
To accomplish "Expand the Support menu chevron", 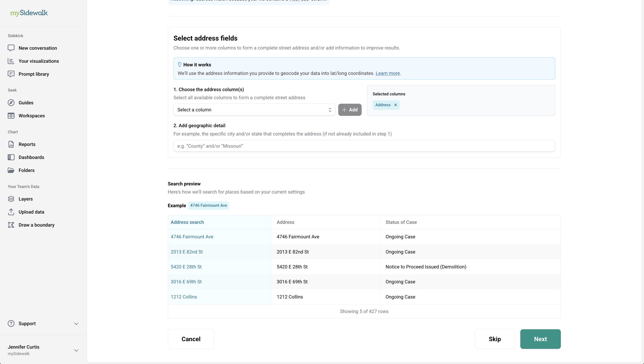I will [x=76, y=323].
